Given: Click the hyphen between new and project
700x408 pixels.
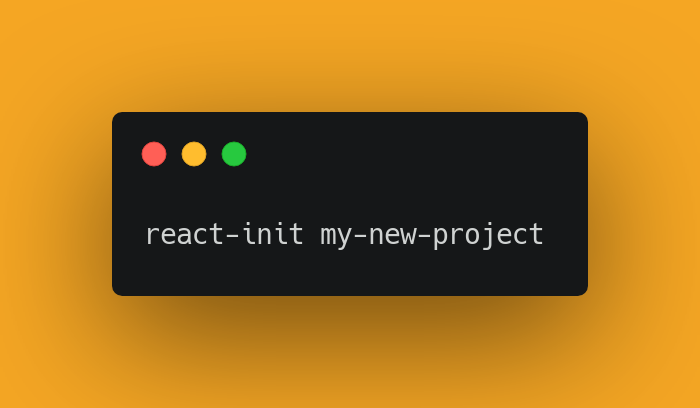Looking at the screenshot, I should pyautogui.click(x=424, y=235).
